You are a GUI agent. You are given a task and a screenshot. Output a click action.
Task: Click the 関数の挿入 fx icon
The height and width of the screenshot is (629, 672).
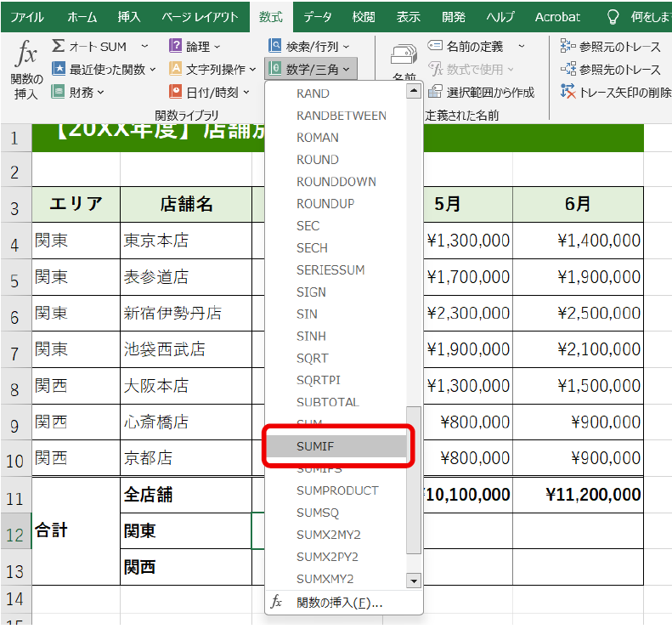(26, 57)
